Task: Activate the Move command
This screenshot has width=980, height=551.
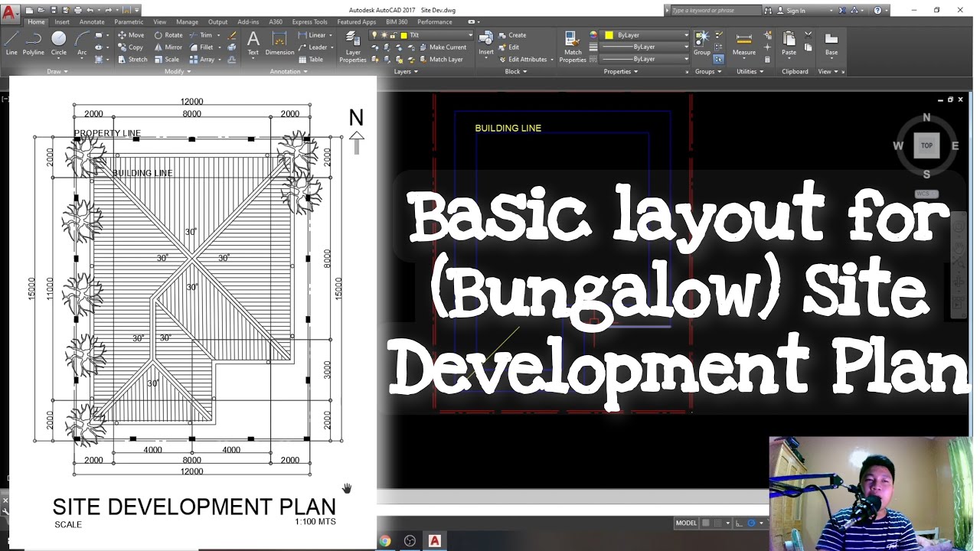Action: pyautogui.click(x=131, y=35)
